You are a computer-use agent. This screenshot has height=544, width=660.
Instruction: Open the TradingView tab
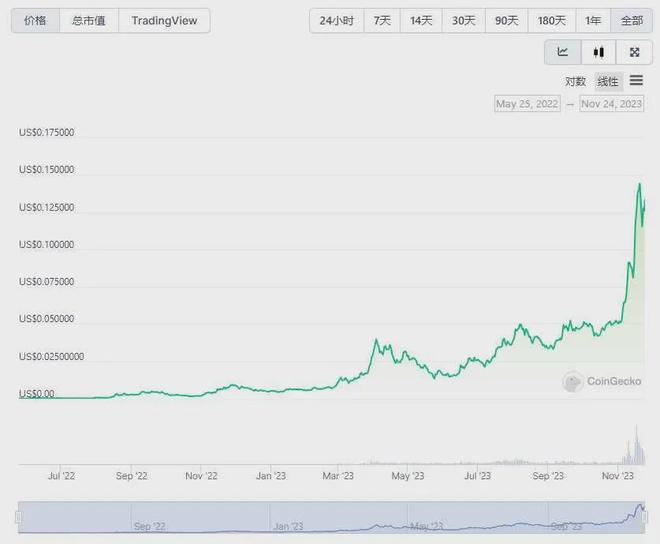164,20
